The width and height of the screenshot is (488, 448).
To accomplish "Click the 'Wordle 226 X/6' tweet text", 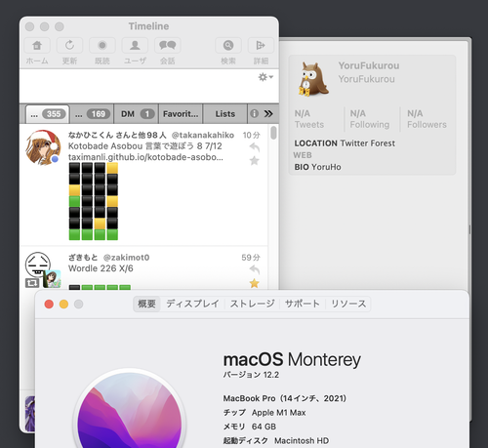I will coord(101,268).
